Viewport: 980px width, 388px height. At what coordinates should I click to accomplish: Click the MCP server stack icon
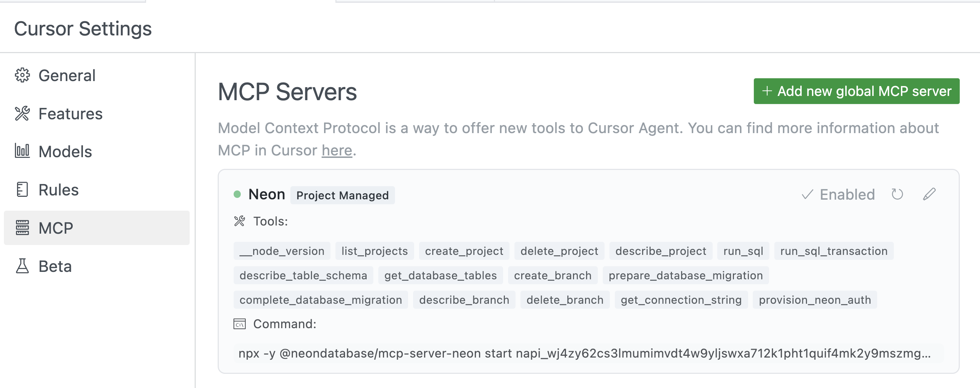[x=22, y=228]
